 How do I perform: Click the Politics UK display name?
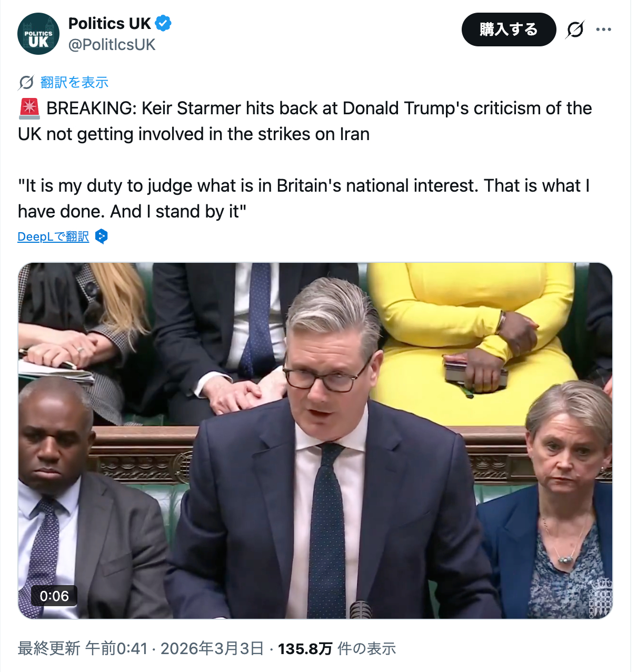point(110,24)
